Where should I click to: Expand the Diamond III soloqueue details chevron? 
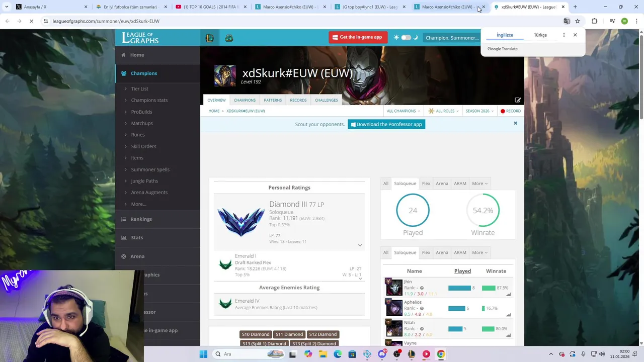click(x=360, y=245)
